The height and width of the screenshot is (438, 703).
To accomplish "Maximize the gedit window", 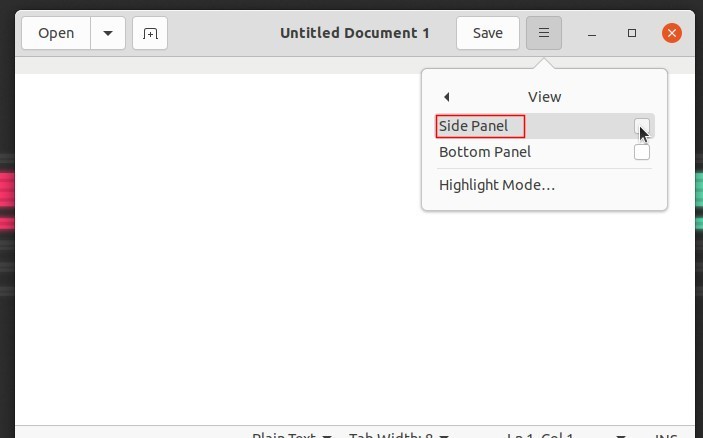I will [632, 33].
